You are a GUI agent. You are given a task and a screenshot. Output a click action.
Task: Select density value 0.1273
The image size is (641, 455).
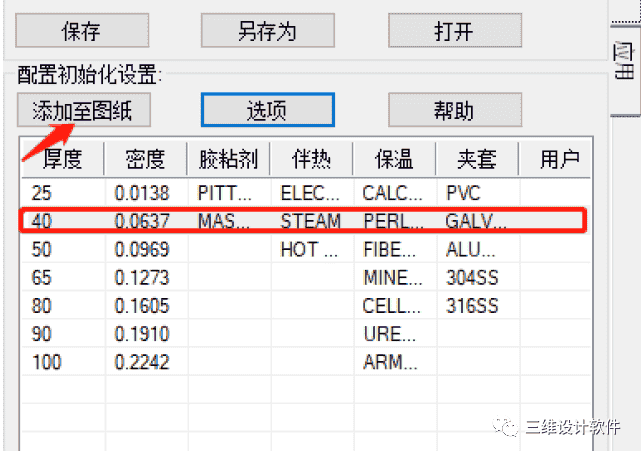[142, 278]
